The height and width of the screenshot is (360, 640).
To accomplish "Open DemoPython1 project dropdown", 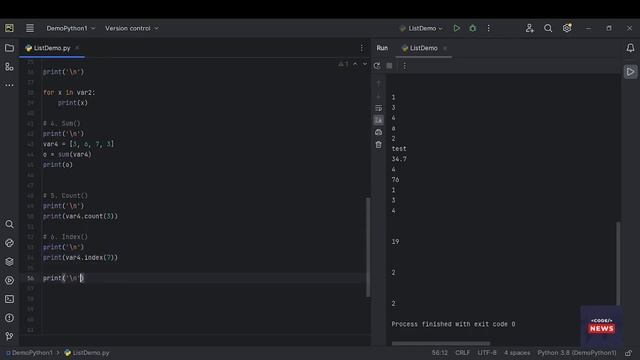I will (71, 28).
